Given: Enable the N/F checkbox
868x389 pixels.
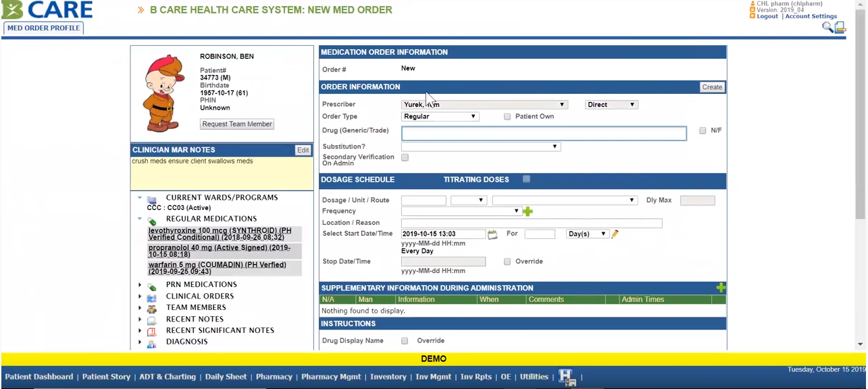Looking at the screenshot, I should (x=703, y=130).
